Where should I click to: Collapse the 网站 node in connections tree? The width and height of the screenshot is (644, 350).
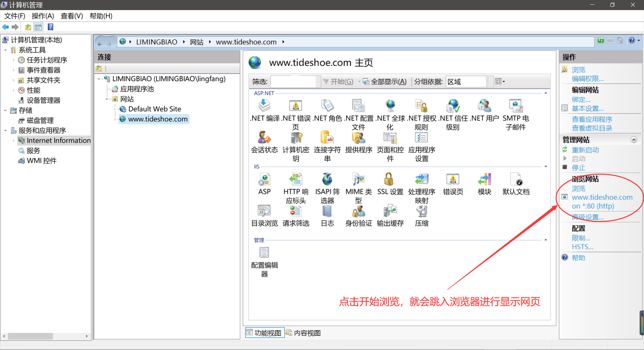[107, 99]
